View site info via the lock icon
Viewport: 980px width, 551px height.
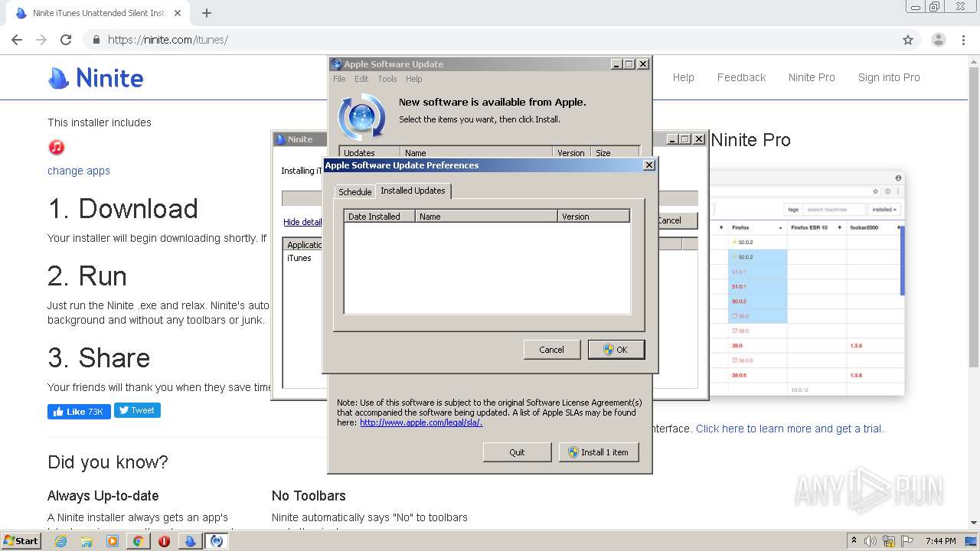click(x=96, y=40)
